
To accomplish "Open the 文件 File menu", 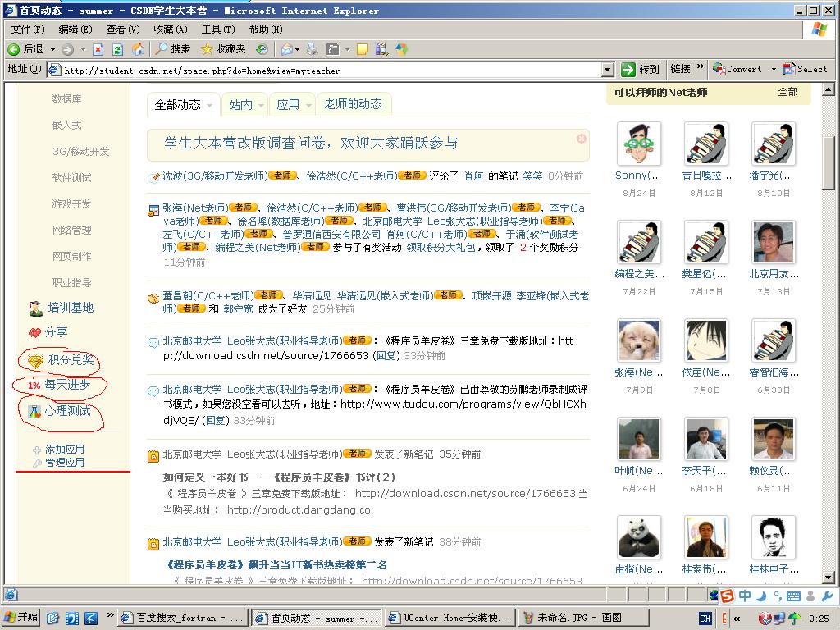I will point(28,30).
